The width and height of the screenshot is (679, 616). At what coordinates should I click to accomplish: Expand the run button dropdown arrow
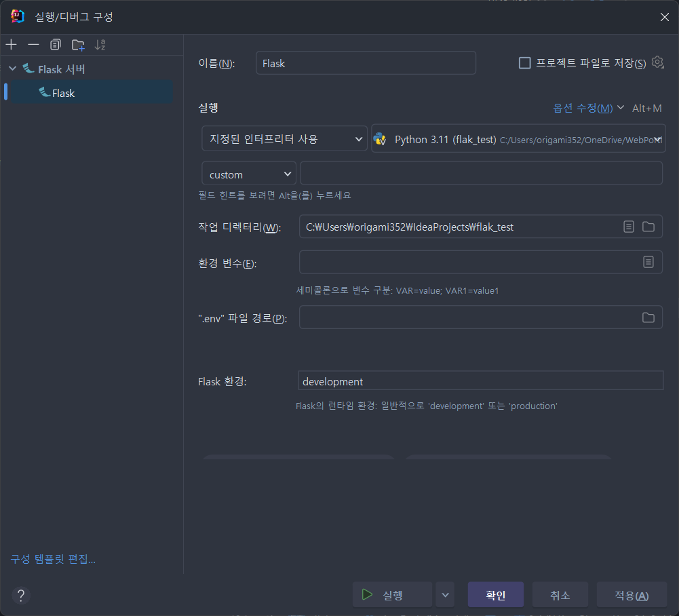click(x=445, y=595)
